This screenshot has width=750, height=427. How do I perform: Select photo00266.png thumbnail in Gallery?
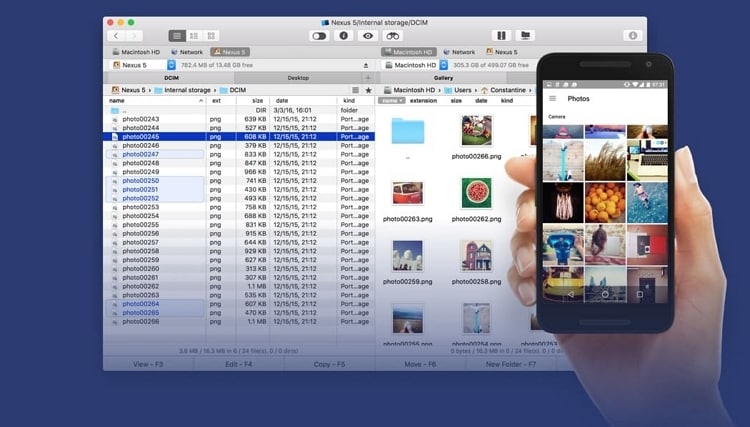click(x=476, y=130)
